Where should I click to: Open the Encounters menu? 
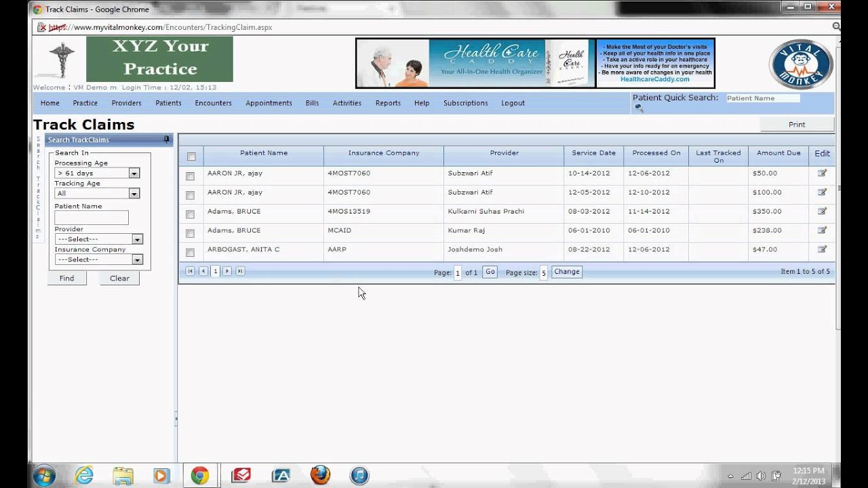pos(213,103)
